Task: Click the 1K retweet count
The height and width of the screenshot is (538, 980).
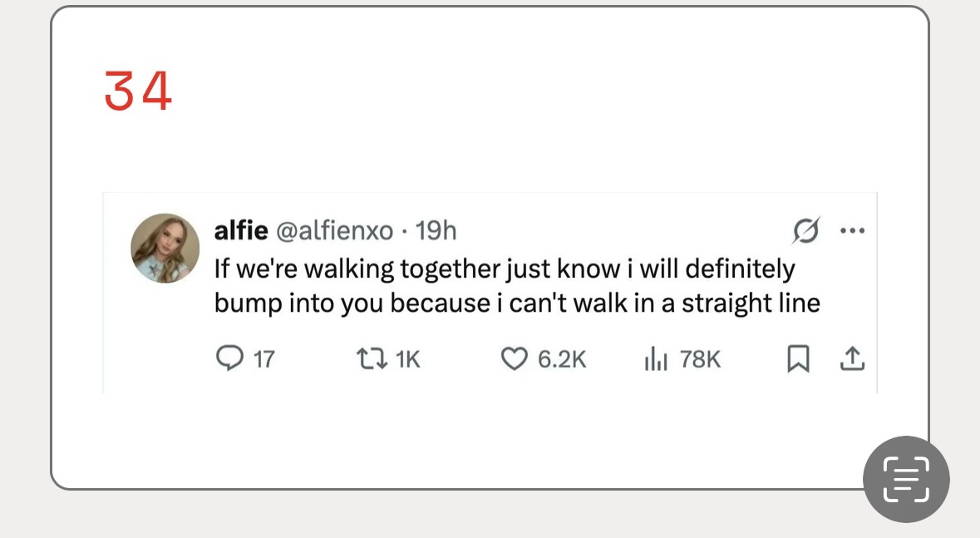Action: click(x=408, y=359)
